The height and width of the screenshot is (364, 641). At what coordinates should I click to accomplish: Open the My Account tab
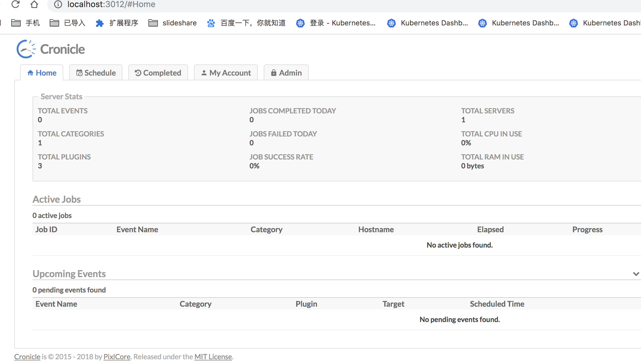coord(226,73)
